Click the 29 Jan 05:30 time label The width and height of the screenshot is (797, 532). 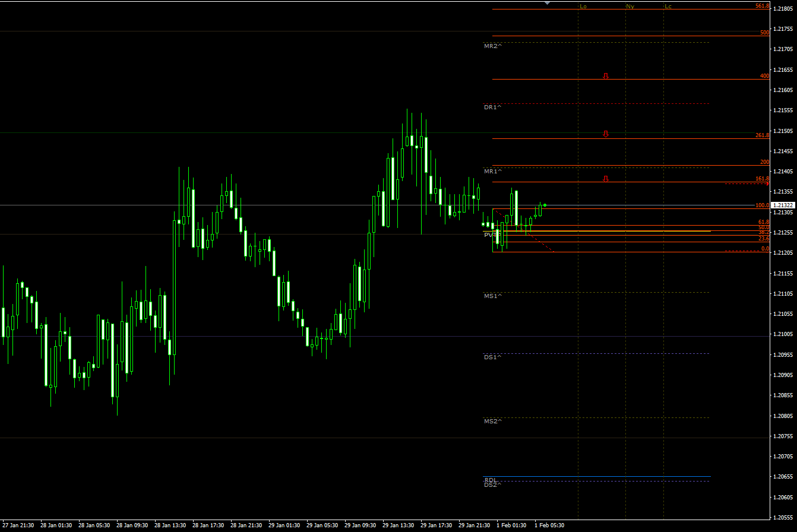click(322, 525)
